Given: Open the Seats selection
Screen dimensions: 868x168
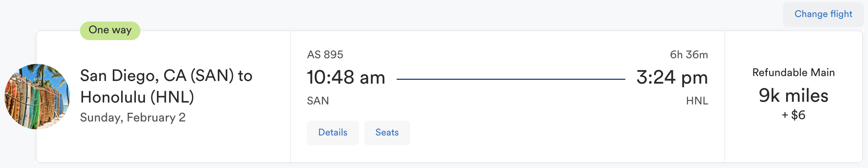Looking at the screenshot, I should [x=387, y=133].
